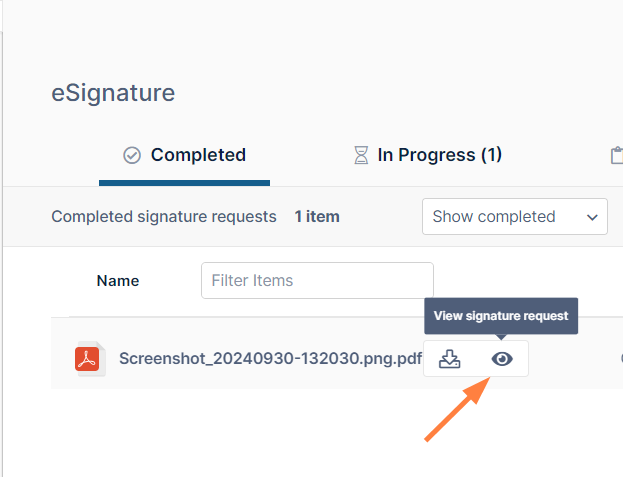Select the row's download and view button group
This screenshot has height=477, width=623.
[476, 359]
